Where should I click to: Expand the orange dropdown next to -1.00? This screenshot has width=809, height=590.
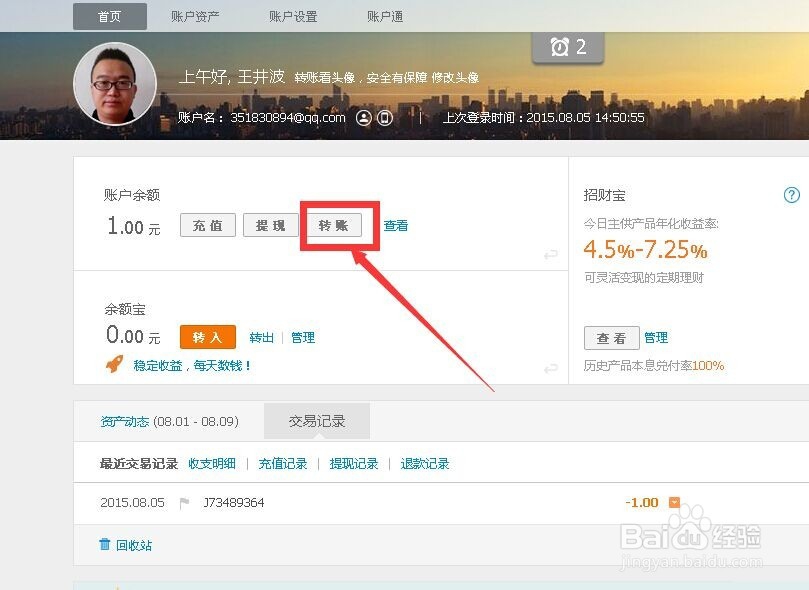coord(674,502)
